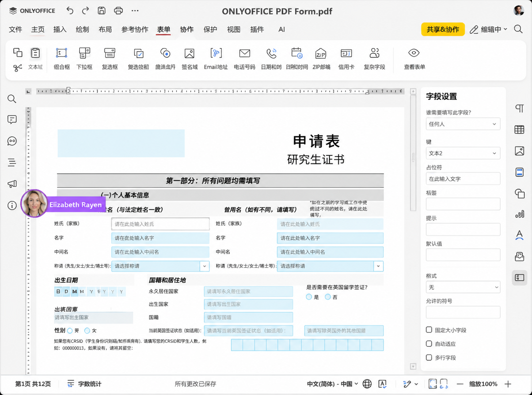
Task: Insert an Email地址 field
Action: 216,59
